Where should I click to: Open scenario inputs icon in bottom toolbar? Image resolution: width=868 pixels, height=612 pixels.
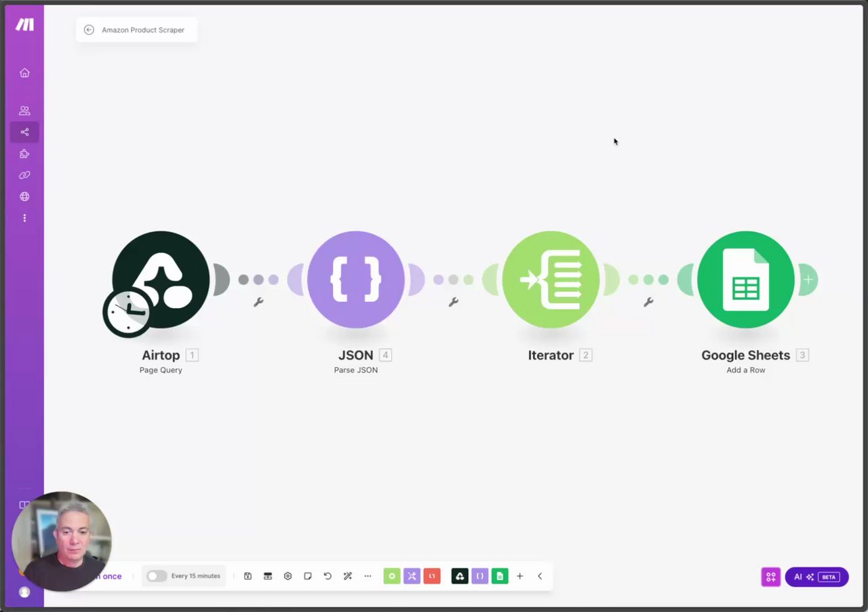(268, 576)
